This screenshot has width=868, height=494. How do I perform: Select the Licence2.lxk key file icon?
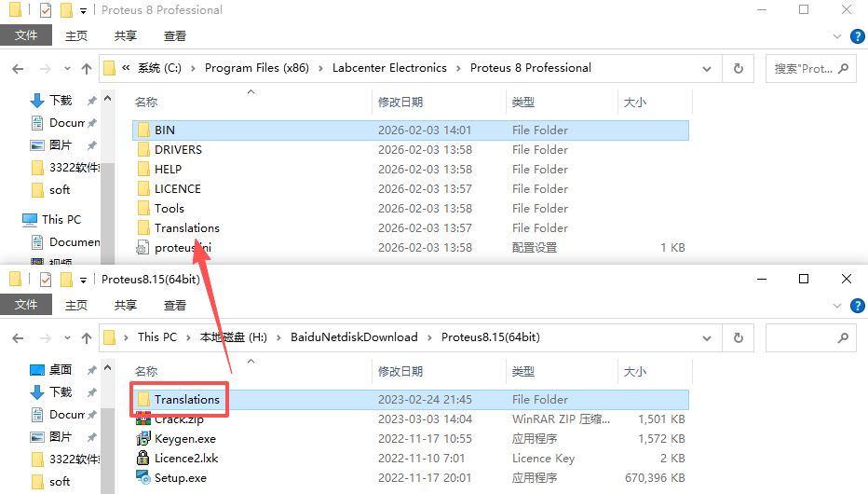[x=142, y=458]
